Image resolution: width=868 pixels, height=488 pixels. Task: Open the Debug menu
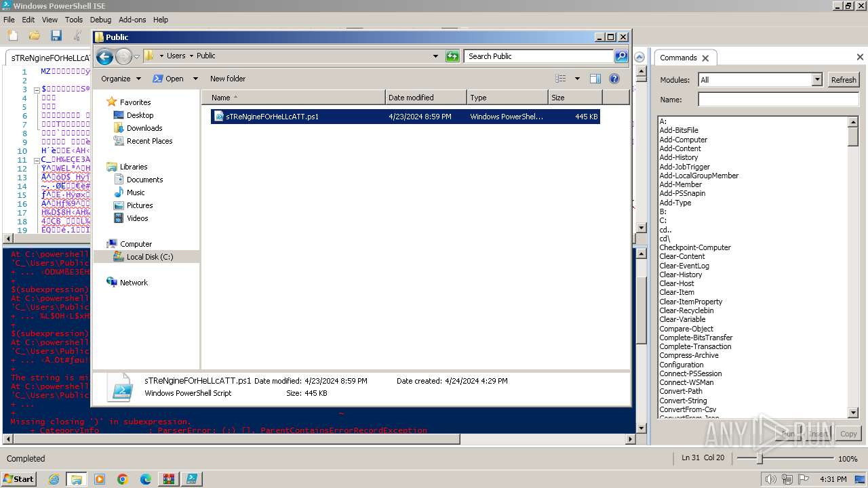tap(100, 20)
